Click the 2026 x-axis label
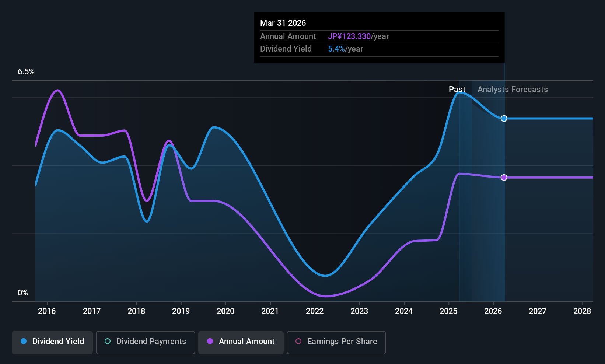This screenshot has width=605, height=364. click(493, 311)
